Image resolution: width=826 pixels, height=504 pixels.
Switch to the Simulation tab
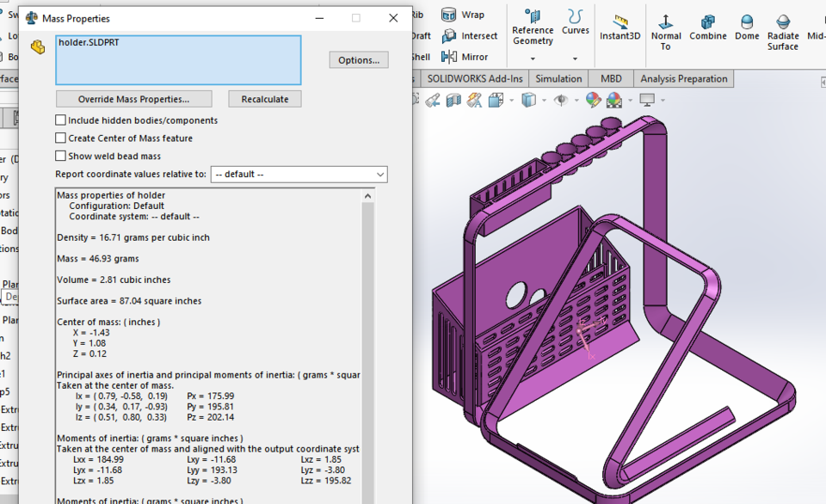pos(558,77)
